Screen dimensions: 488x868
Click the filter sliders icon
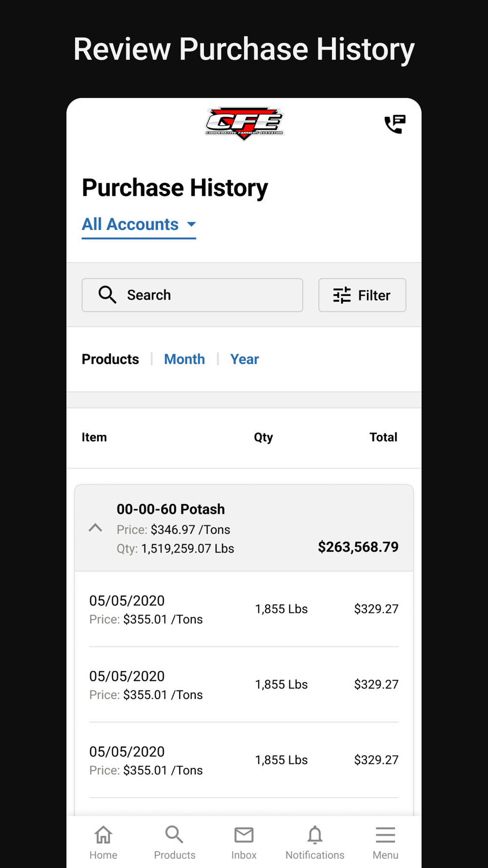[x=342, y=295]
